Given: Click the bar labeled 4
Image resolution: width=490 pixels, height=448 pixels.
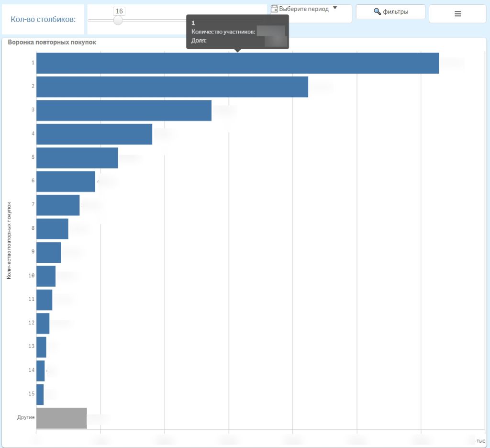Looking at the screenshot, I should (94, 134).
